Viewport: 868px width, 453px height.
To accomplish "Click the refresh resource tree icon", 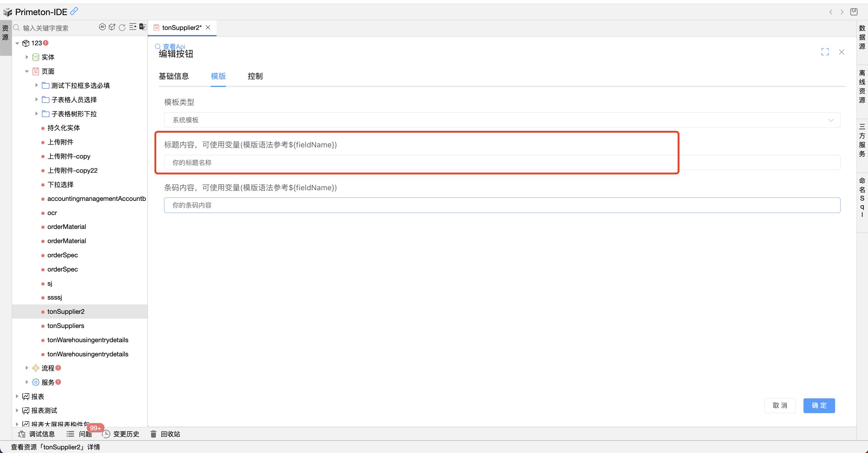I will [122, 27].
